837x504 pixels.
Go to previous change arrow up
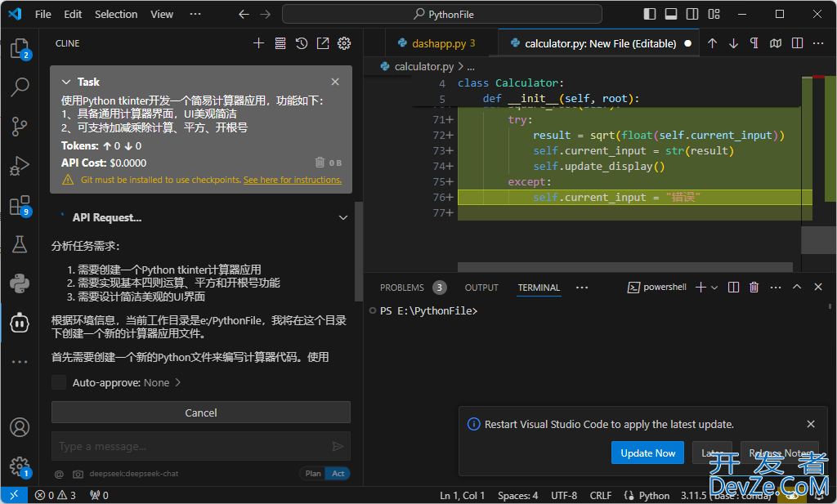(x=712, y=43)
